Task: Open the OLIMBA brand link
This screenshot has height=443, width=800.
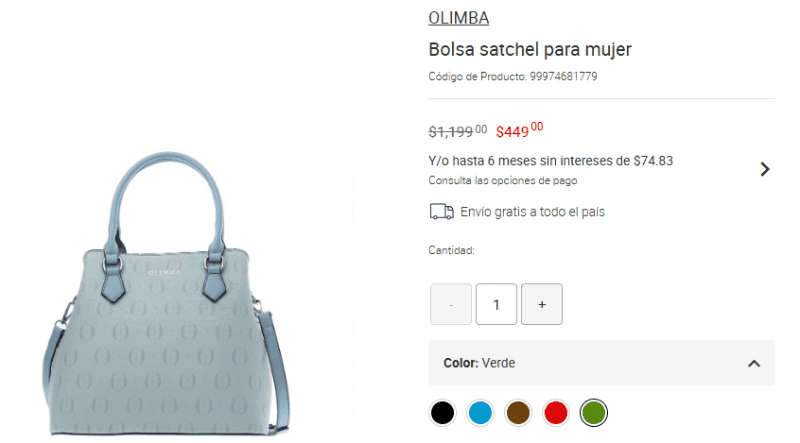Action: tap(458, 18)
